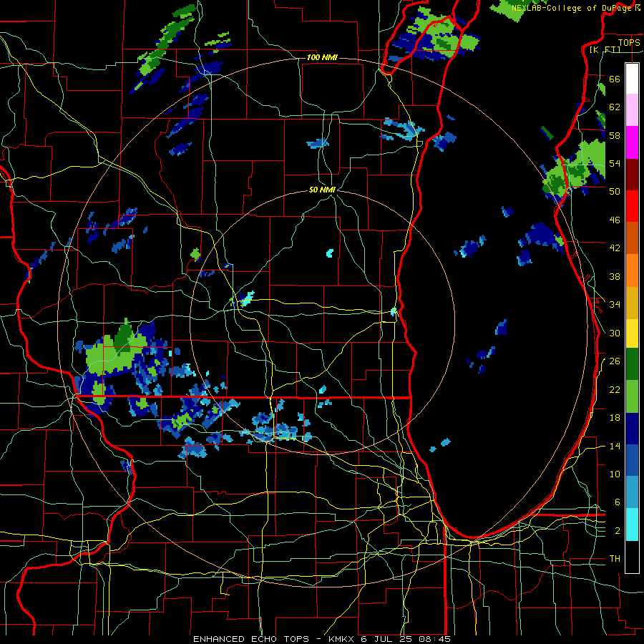Click the "62" legend value
Screen dimensions: 644x644
615,107
